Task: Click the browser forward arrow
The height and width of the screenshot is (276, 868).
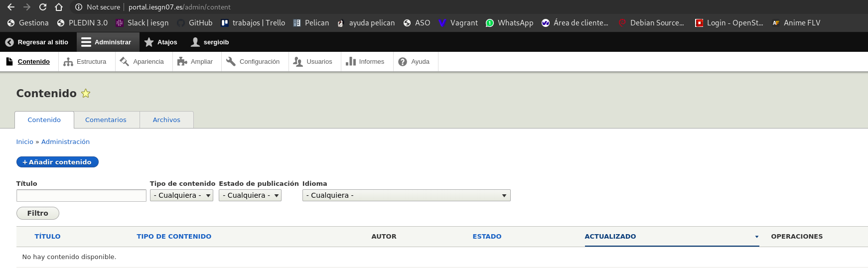Action: (x=27, y=7)
